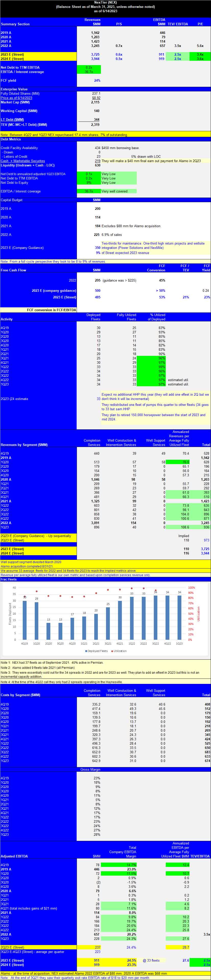Select the 1Q20 bar in Frac Fleets chart
Viewport: 211px width, 980px height.
point(37,621)
